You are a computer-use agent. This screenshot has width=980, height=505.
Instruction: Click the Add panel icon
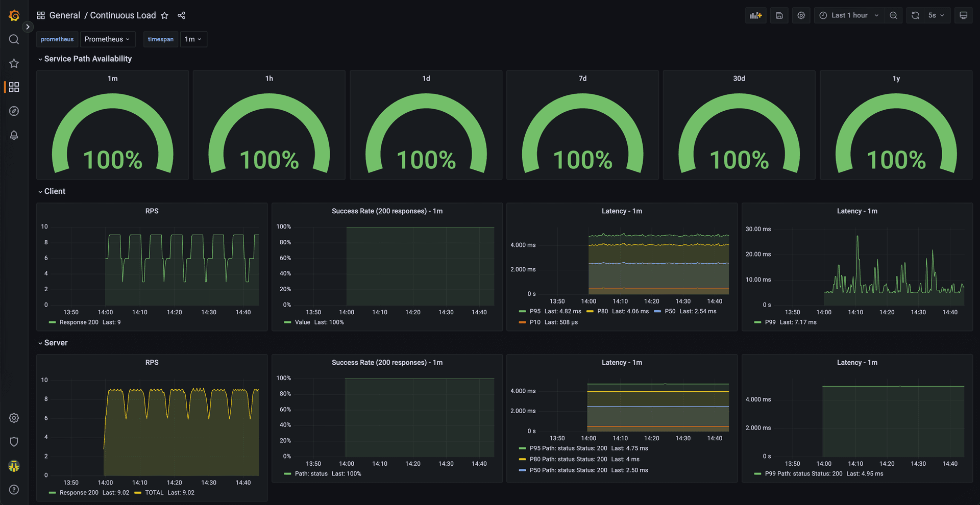coord(755,15)
